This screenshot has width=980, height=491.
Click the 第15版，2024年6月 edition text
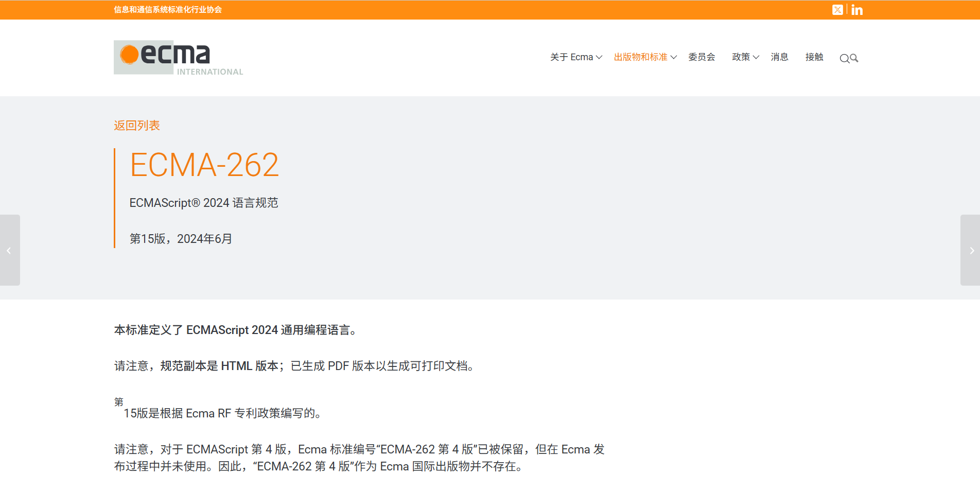(x=181, y=239)
